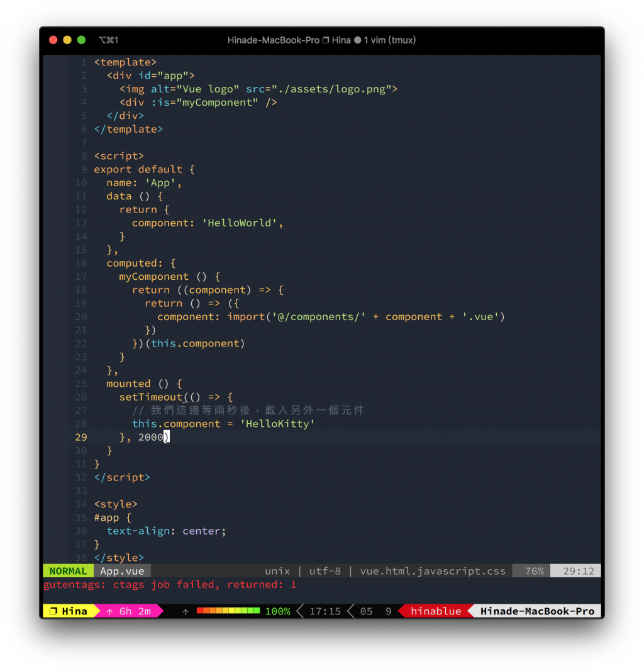
Task: Click the #app selector
Action: [x=106, y=518]
